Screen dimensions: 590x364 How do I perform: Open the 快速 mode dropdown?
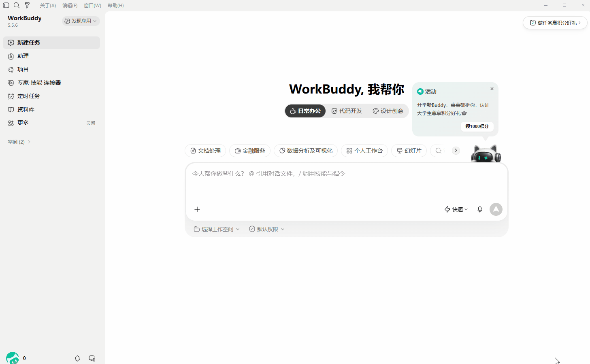point(456,209)
